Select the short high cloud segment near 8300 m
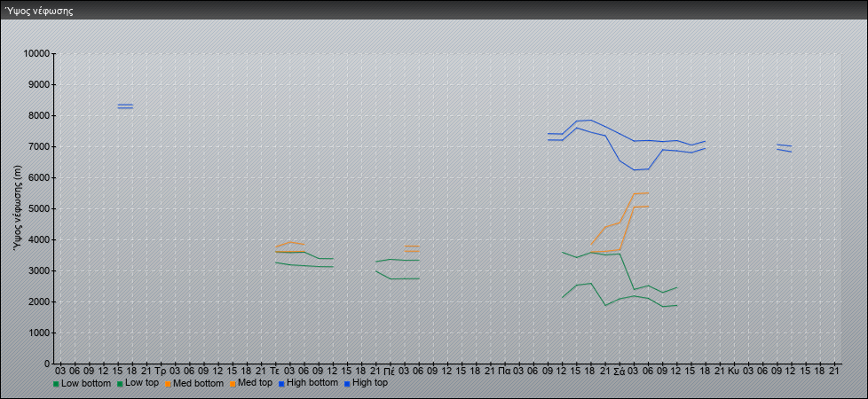Screen dimensions: 868x399 [x=124, y=106]
